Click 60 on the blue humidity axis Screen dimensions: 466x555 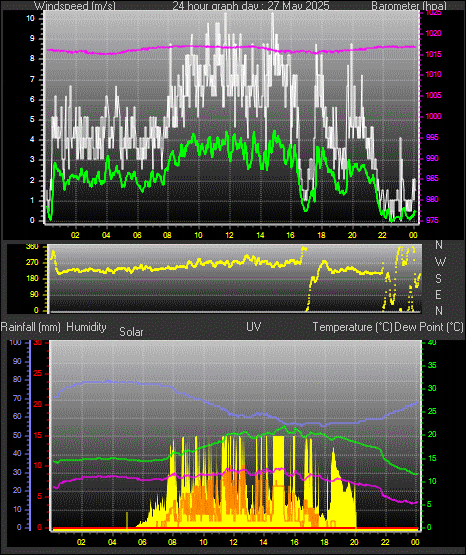(17, 416)
